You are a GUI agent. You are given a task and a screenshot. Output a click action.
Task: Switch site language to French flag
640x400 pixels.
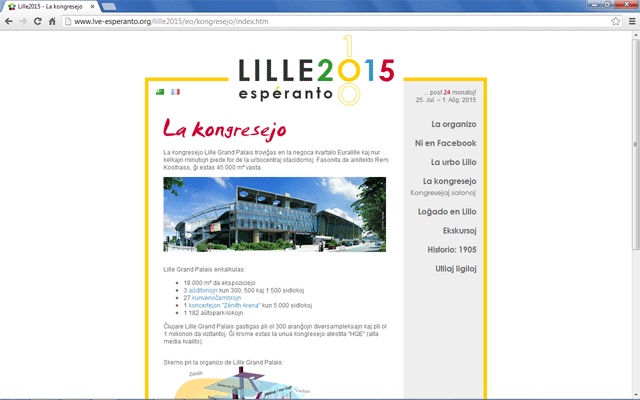pyautogui.click(x=176, y=92)
